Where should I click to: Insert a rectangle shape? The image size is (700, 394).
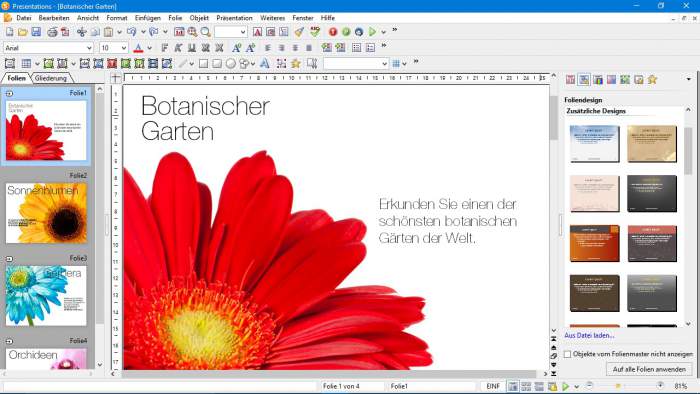pos(203,64)
